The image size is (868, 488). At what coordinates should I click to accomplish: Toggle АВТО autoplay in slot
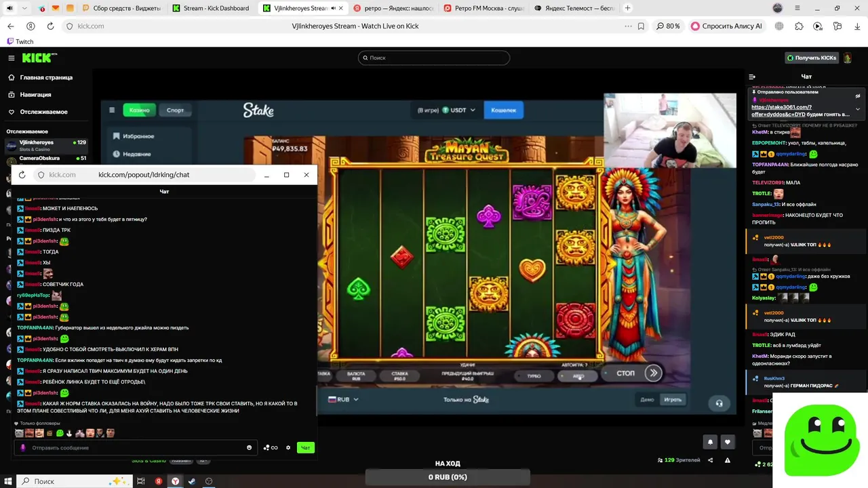click(x=578, y=375)
